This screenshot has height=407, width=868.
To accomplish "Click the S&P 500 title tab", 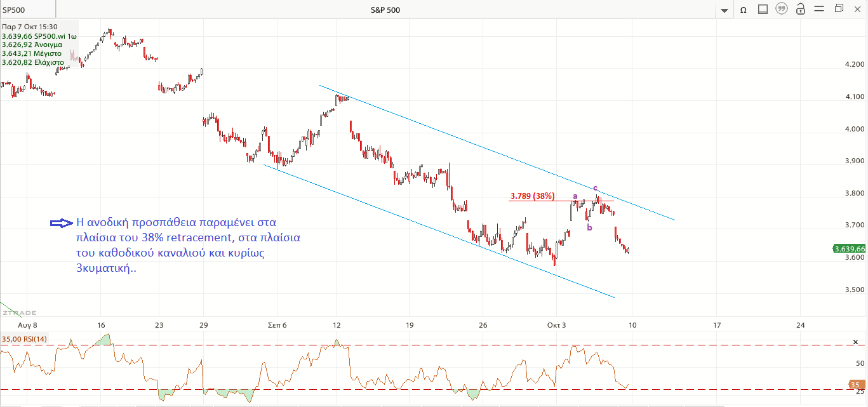I will click(x=385, y=10).
